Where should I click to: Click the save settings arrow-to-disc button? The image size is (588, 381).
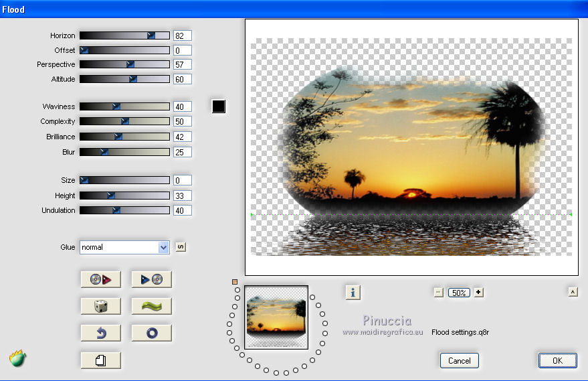(x=151, y=279)
